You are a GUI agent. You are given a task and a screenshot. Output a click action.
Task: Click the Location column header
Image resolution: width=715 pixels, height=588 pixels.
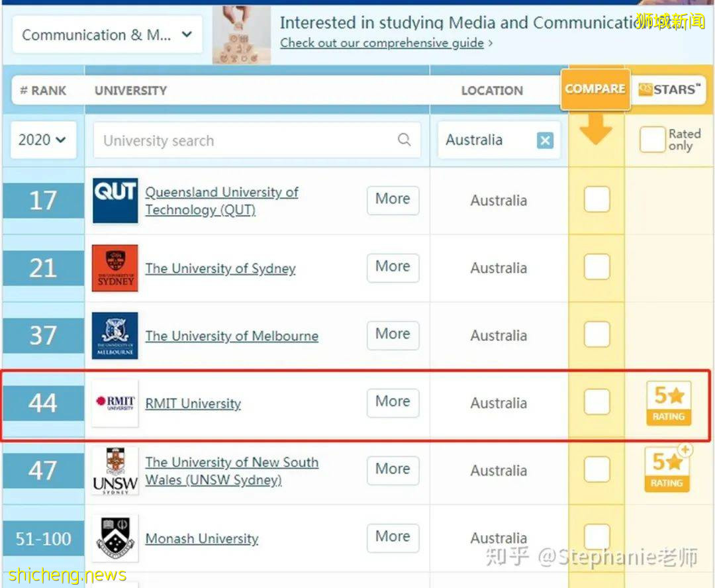tap(492, 91)
